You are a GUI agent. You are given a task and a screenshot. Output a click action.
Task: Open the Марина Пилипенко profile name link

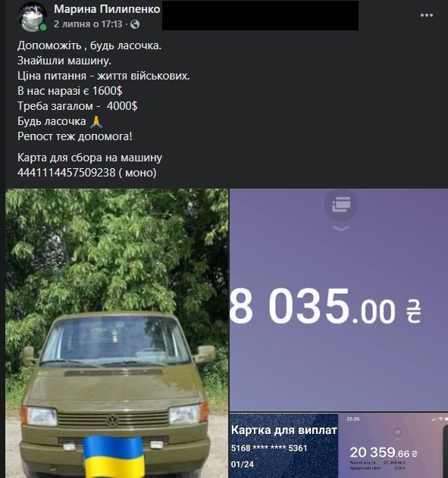point(107,9)
